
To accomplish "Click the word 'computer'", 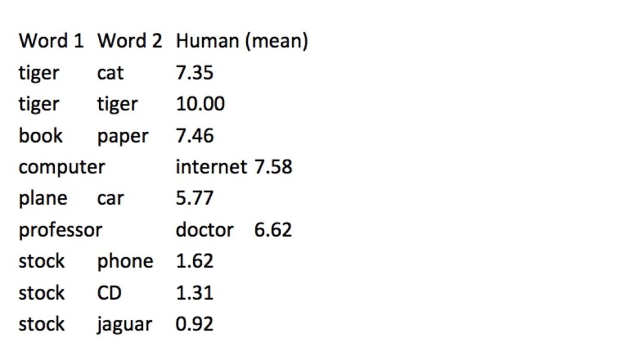I will click(x=62, y=168).
